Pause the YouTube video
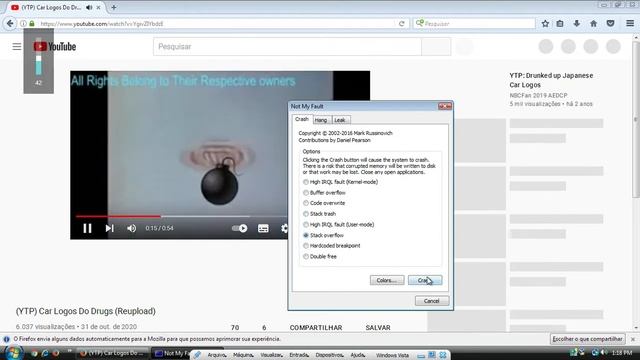This screenshot has height=360, width=640. [x=87, y=228]
